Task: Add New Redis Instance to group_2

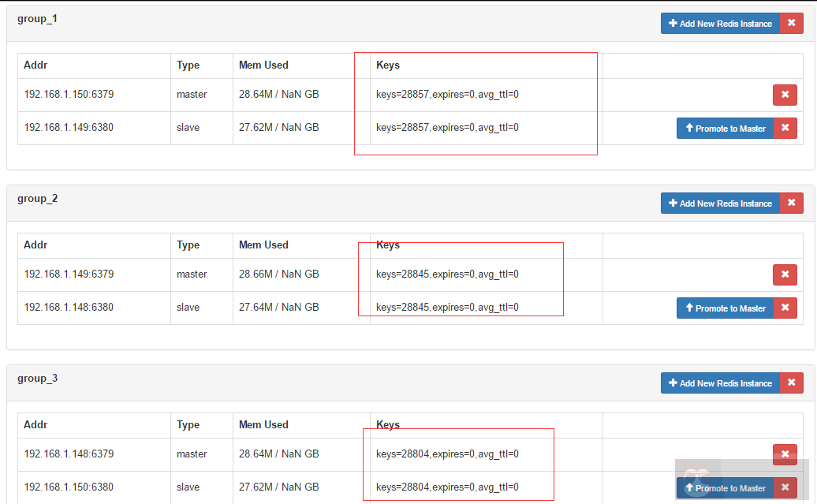Action: pos(720,203)
